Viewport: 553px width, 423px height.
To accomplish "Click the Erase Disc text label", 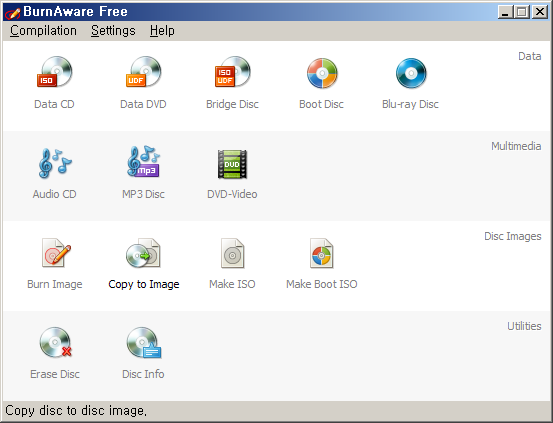I will tap(55, 374).
